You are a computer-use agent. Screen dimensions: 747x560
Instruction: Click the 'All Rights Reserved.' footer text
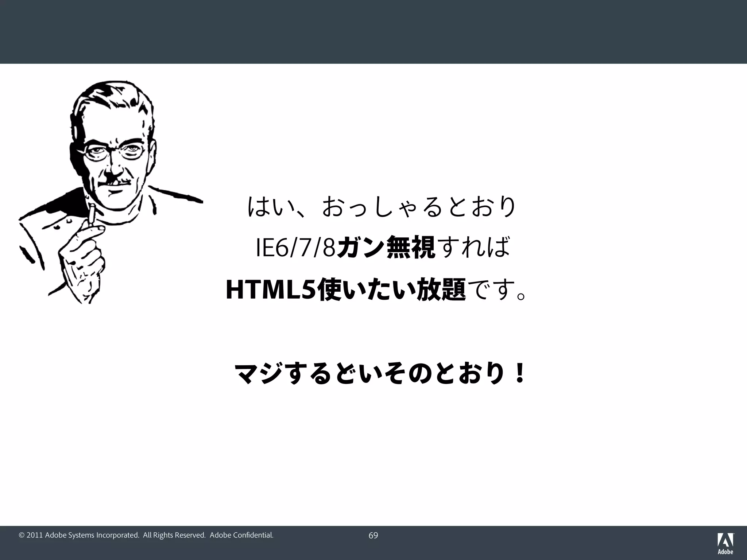(174, 535)
